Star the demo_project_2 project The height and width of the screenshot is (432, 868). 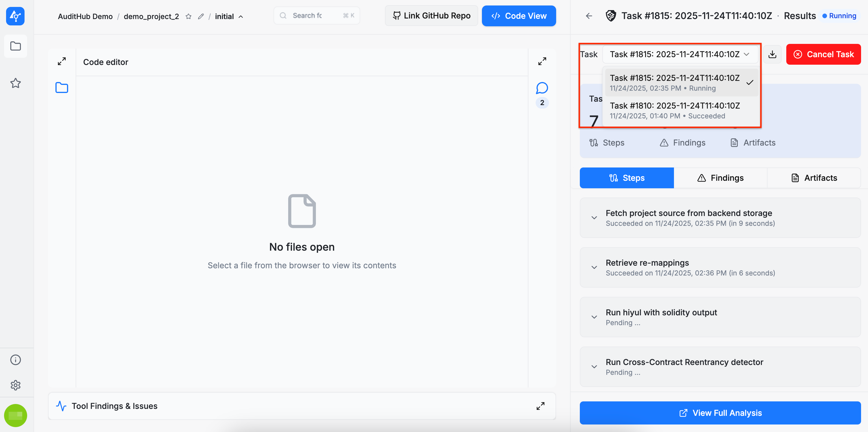189,16
